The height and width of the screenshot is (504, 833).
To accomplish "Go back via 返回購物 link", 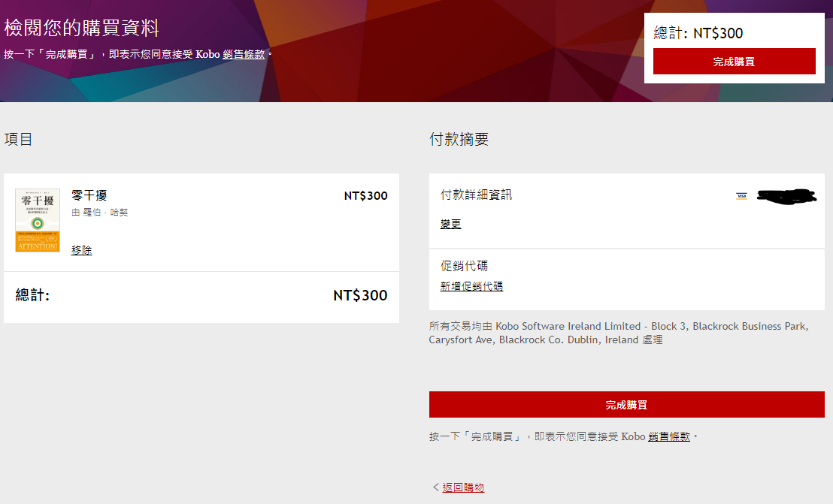I will (x=462, y=487).
